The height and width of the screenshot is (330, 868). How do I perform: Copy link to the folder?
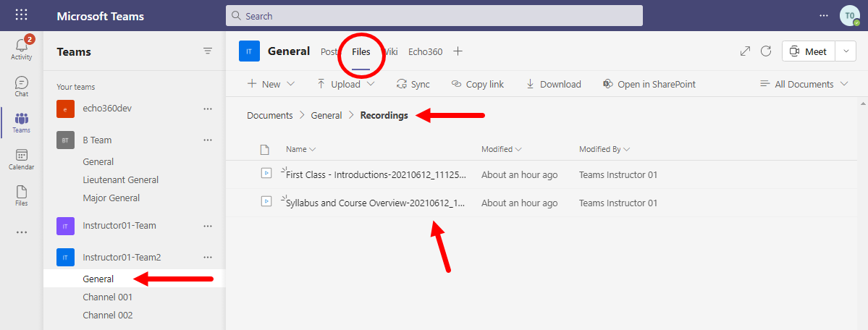click(477, 84)
